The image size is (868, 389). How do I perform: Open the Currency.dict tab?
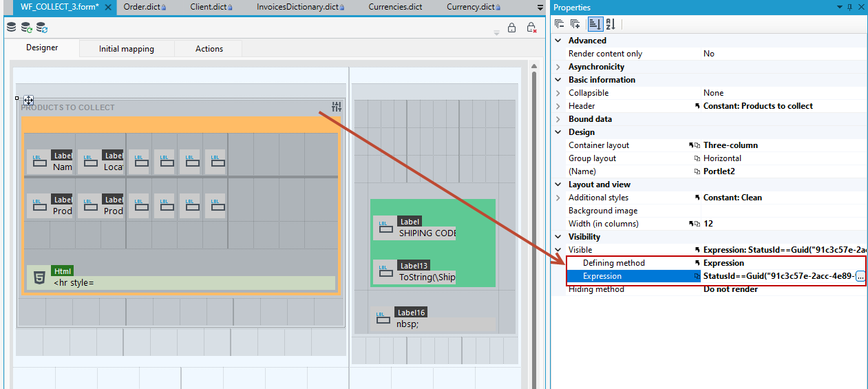474,7
